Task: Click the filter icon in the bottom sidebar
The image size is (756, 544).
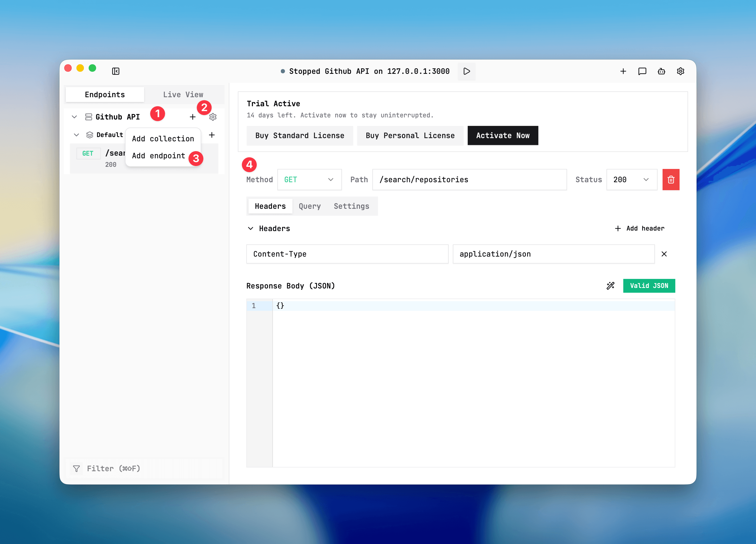Action: pyautogui.click(x=77, y=468)
